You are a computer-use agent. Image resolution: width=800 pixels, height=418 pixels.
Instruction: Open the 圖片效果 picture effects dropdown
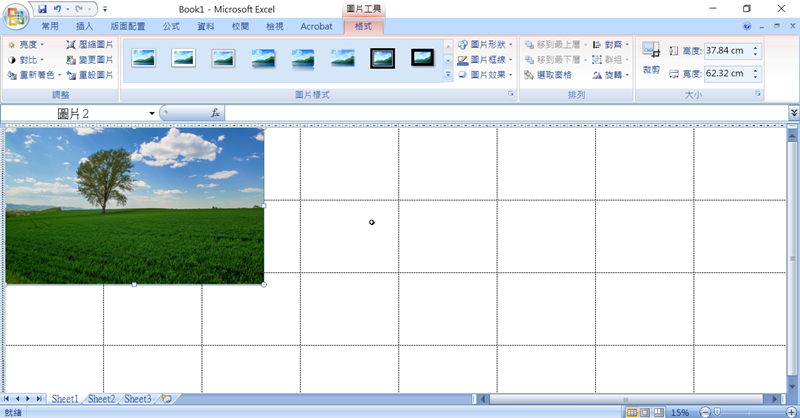coord(485,75)
